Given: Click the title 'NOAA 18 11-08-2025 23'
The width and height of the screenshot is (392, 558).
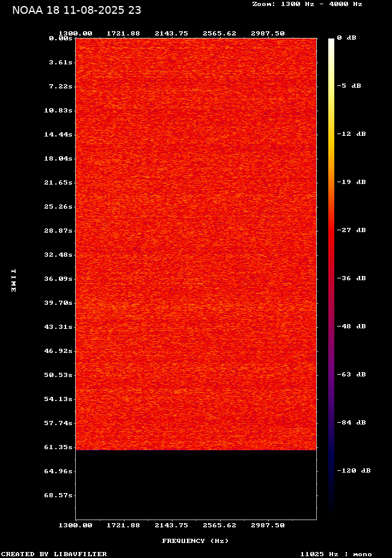Looking at the screenshot, I should click(76, 10).
